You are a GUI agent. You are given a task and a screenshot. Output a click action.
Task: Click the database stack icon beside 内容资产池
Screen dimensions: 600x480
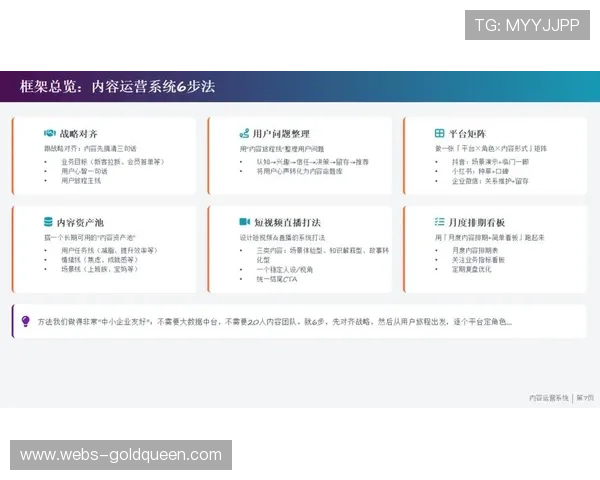(48, 222)
